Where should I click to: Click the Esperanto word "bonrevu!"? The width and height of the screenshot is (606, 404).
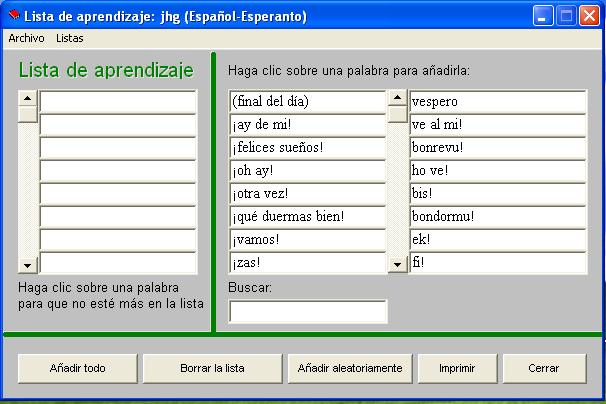[498, 148]
